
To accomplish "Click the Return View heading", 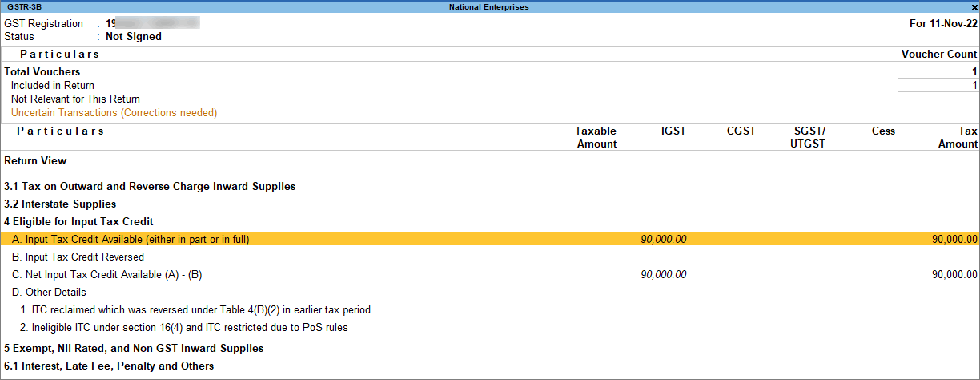I will [x=35, y=161].
